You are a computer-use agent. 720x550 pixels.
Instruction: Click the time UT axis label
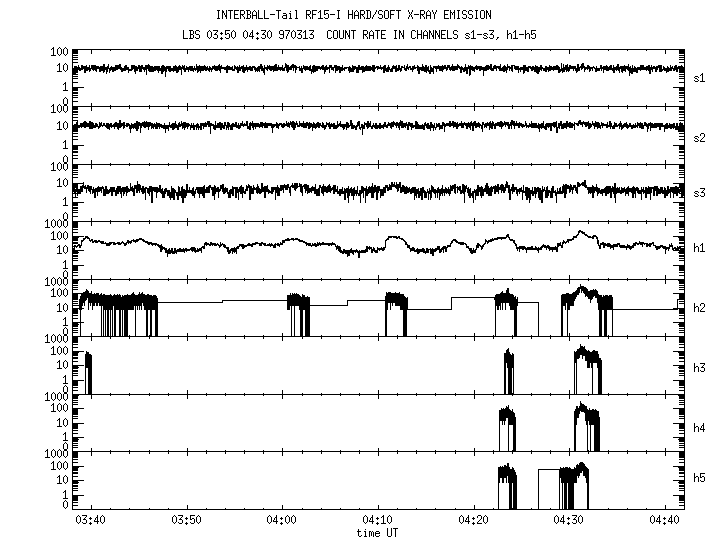(379, 534)
